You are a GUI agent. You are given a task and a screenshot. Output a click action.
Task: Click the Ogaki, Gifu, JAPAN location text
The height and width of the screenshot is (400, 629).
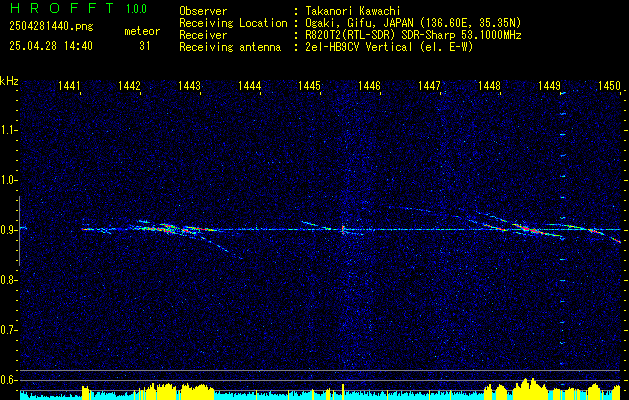411,23
